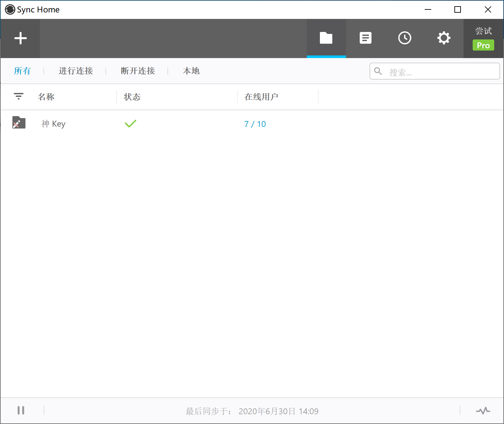Click the last sync time 2020年6月30日 14:09
Screen dimensions: 504x424
point(278,411)
